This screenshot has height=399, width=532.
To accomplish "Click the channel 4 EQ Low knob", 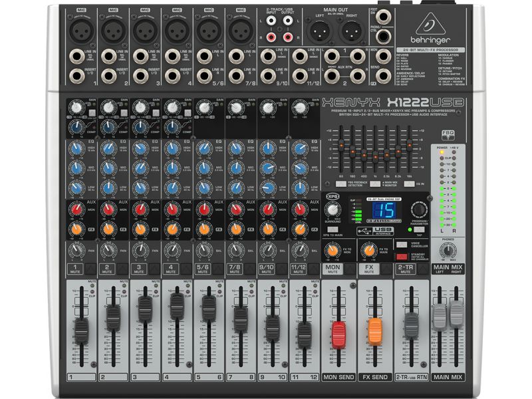I will point(172,188).
